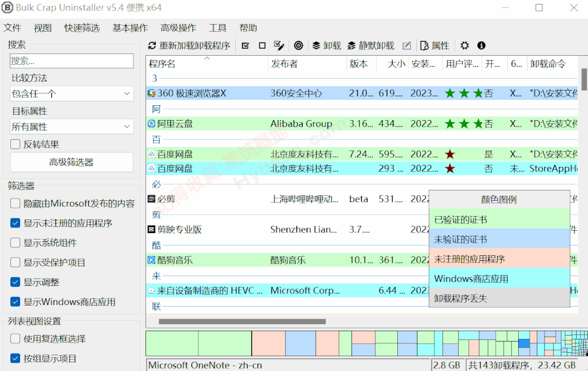Uncheck 显示未注册的应用程序

pyautogui.click(x=15, y=223)
